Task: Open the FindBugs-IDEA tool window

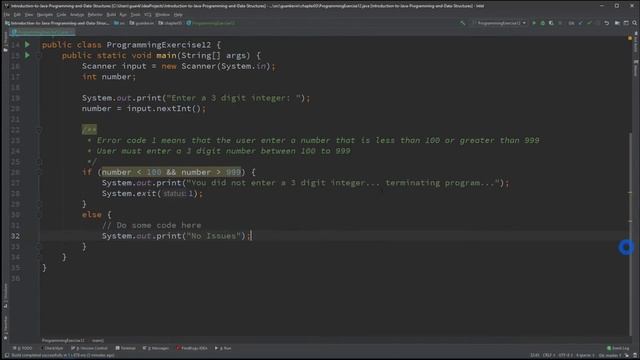Action: (x=192, y=348)
